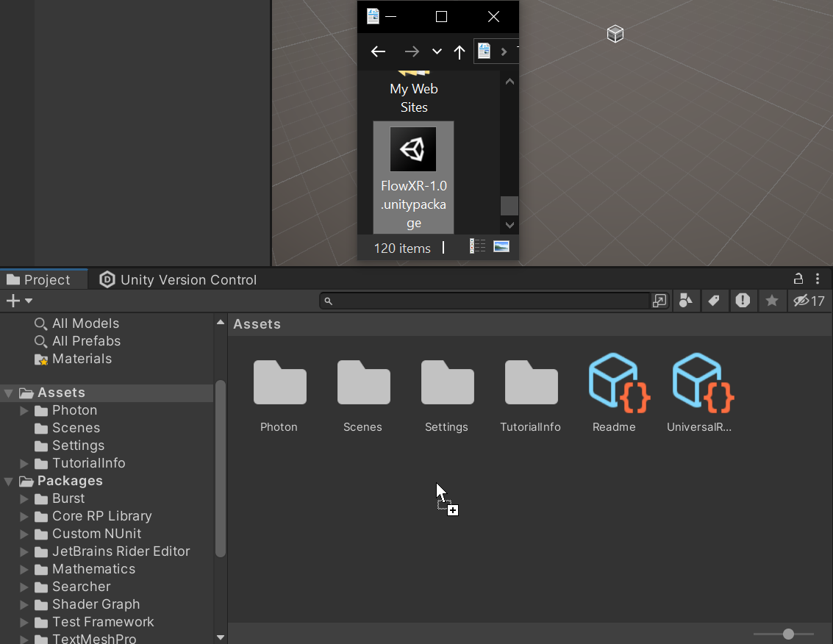The image size is (833, 644).
Task: Click the search by label tag icon
Action: coord(713,301)
